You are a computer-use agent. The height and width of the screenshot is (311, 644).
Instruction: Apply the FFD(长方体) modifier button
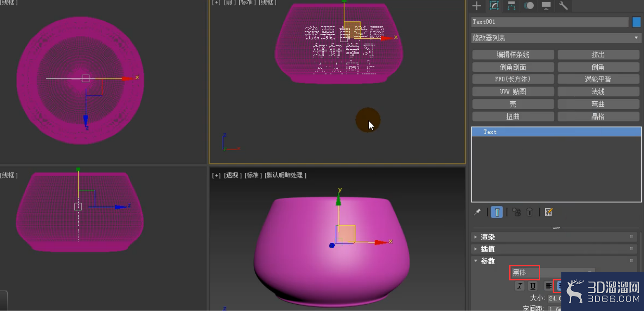tap(513, 79)
